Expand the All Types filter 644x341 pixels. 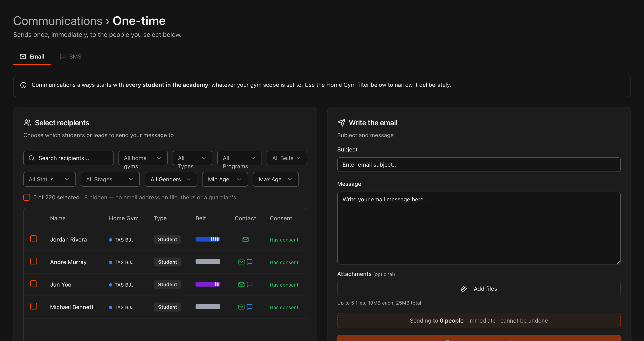click(x=192, y=158)
